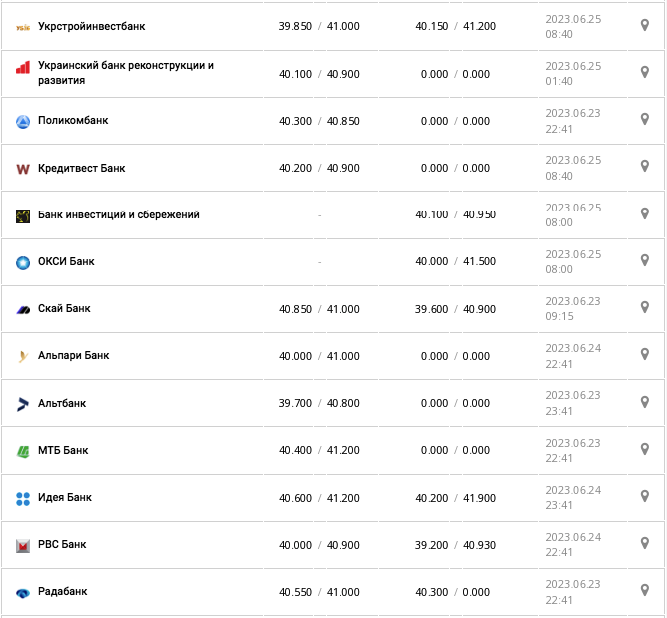
Task: Click the Скай Банк map pin icon
Action: [645, 307]
